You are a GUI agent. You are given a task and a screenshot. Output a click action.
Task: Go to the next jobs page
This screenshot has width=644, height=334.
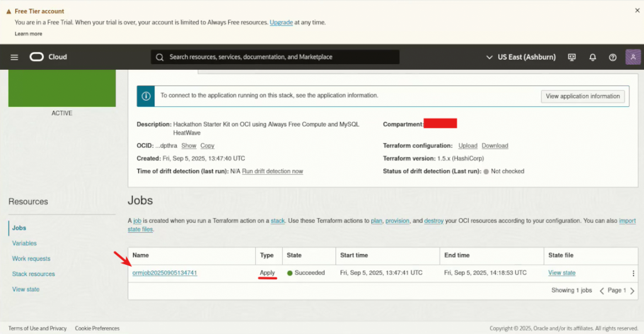pyautogui.click(x=632, y=291)
